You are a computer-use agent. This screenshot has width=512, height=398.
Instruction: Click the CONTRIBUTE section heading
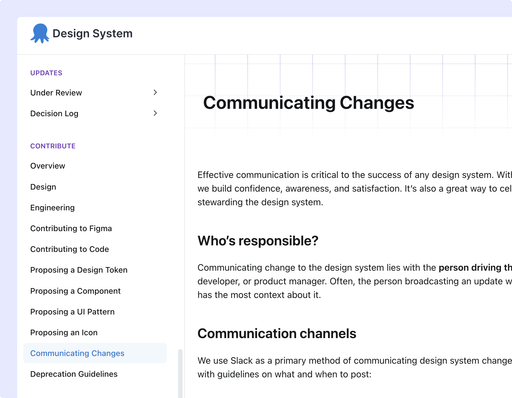tap(53, 146)
